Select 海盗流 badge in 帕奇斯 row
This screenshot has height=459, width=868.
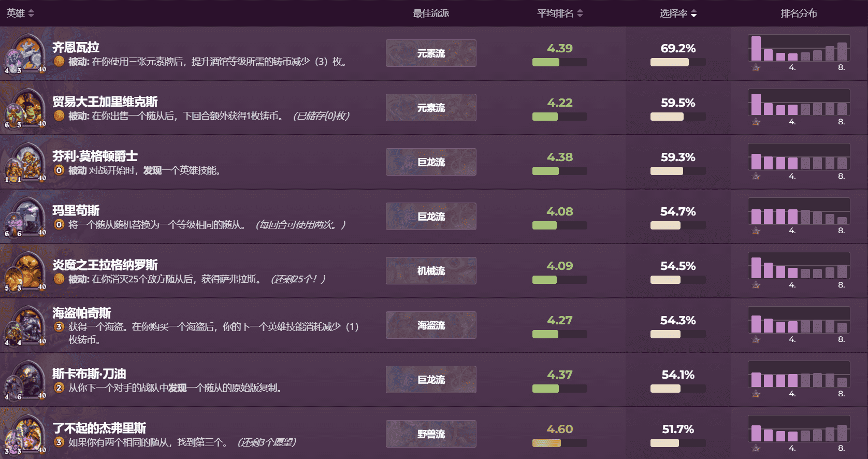click(431, 325)
